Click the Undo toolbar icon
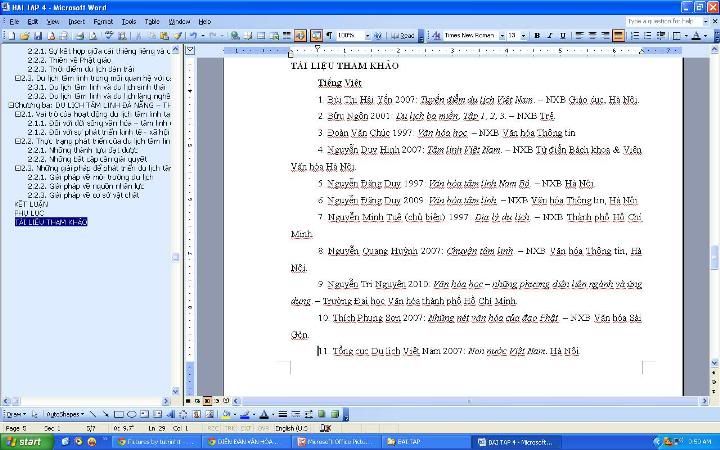Screen dimensions: 720x450 [190, 35]
